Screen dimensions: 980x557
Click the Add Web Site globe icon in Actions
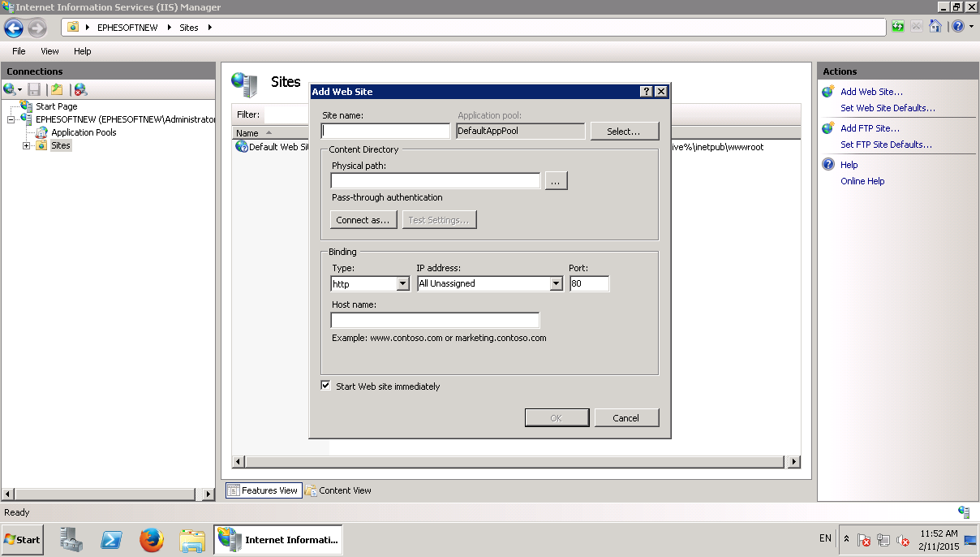pos(828,92)
